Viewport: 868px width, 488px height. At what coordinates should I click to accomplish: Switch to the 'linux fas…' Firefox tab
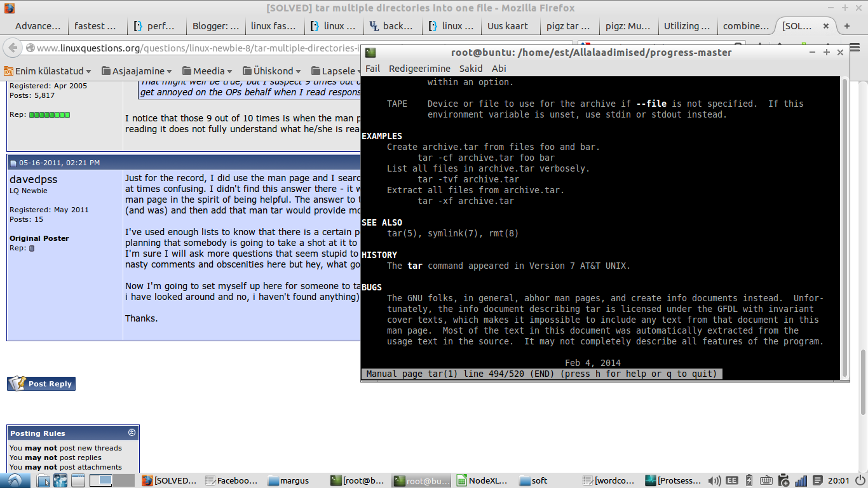(x=273, y=26)
